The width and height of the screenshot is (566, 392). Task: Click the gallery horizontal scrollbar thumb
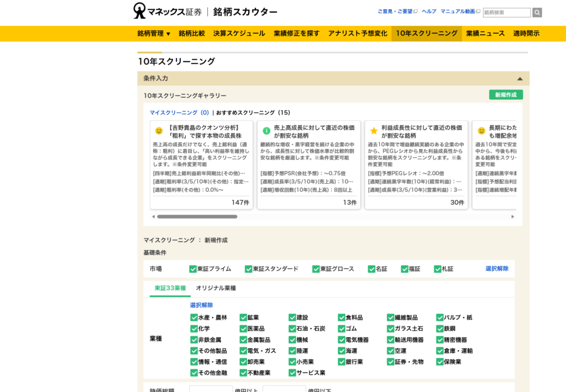(x=197, y=217)
